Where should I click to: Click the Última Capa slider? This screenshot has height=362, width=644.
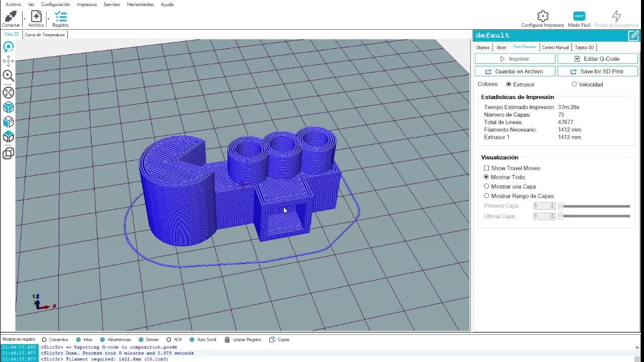coord(594,216)
